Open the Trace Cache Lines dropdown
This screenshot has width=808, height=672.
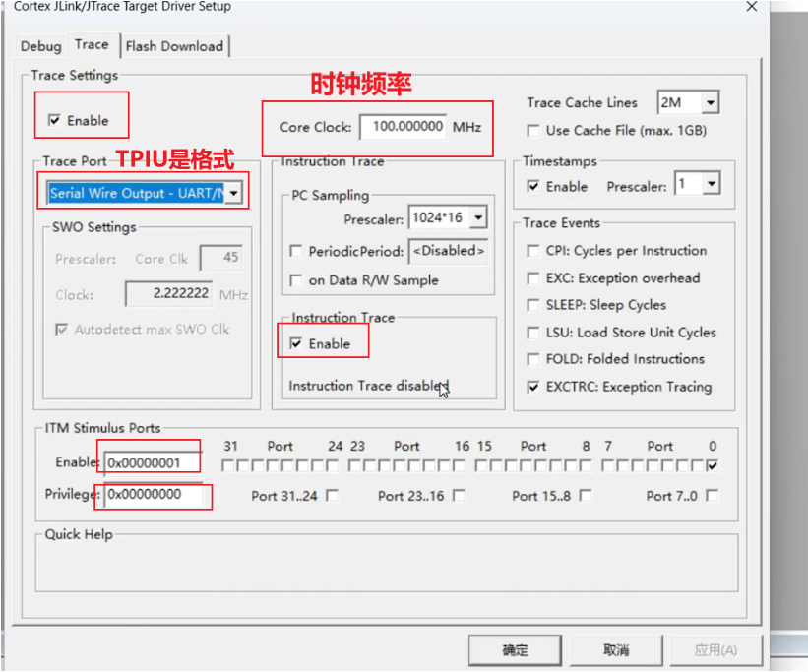(711, 102)
